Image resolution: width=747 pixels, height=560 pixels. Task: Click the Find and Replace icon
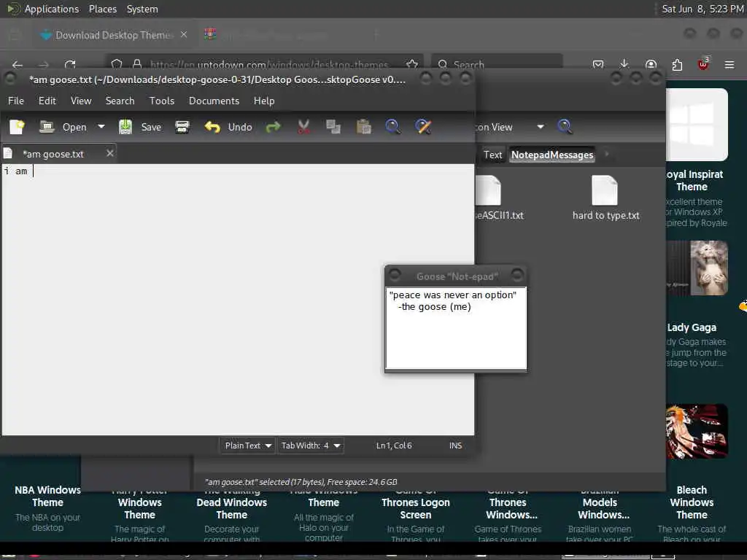423,127
